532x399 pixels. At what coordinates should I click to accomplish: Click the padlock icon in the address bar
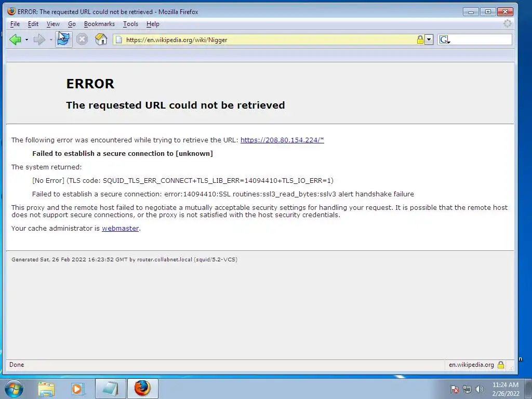coord(420,39)
